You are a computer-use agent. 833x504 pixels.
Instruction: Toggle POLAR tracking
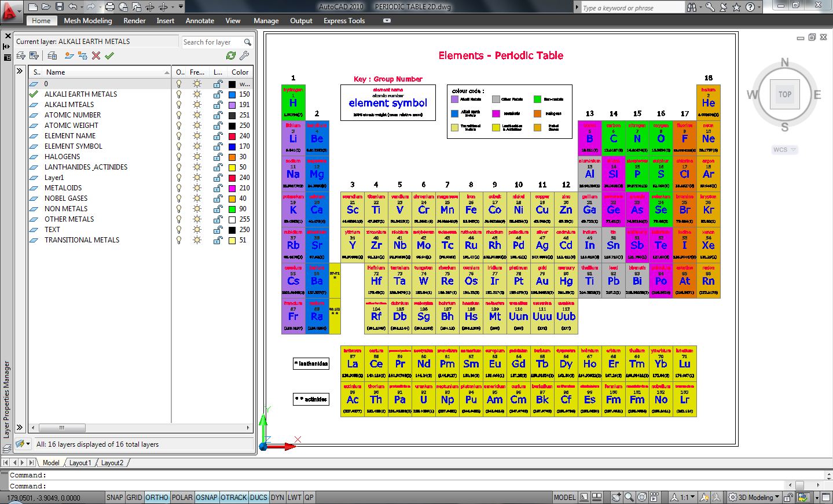click(x=182, y=497)
